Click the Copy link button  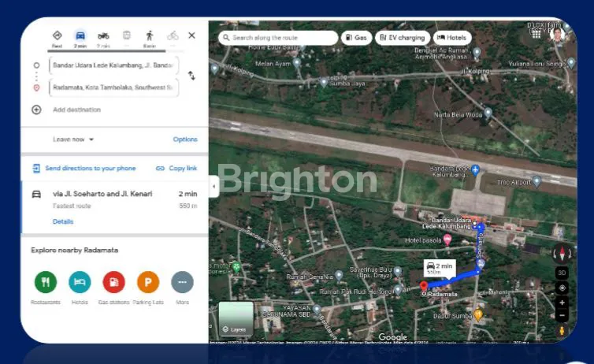(x=176, y=169)
